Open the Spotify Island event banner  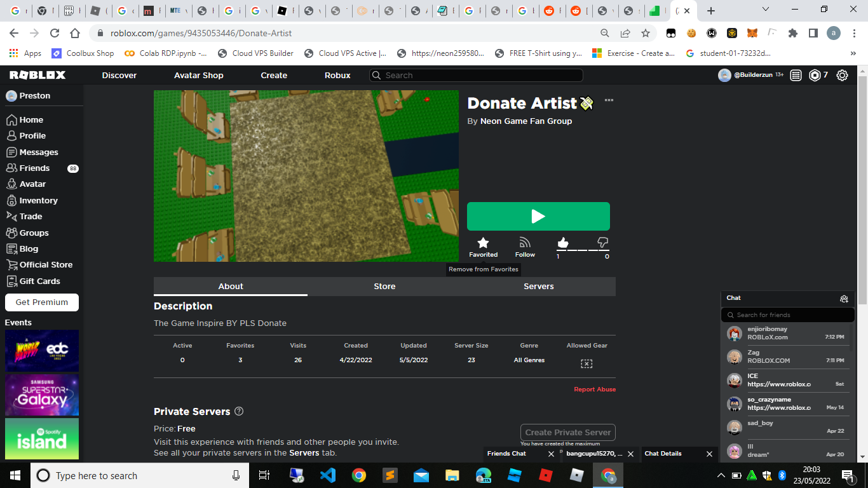point(42,439)
